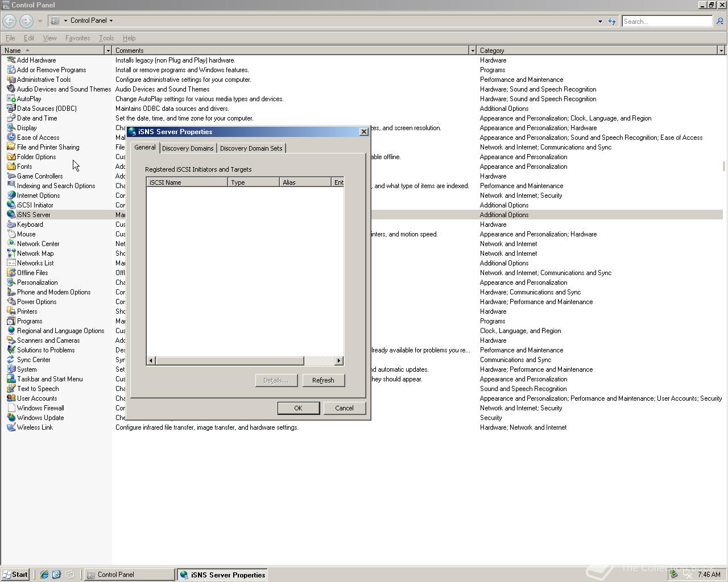Open the Start menu
The height and width of the screenshot is (582, 728).
(x=15, y=575)
